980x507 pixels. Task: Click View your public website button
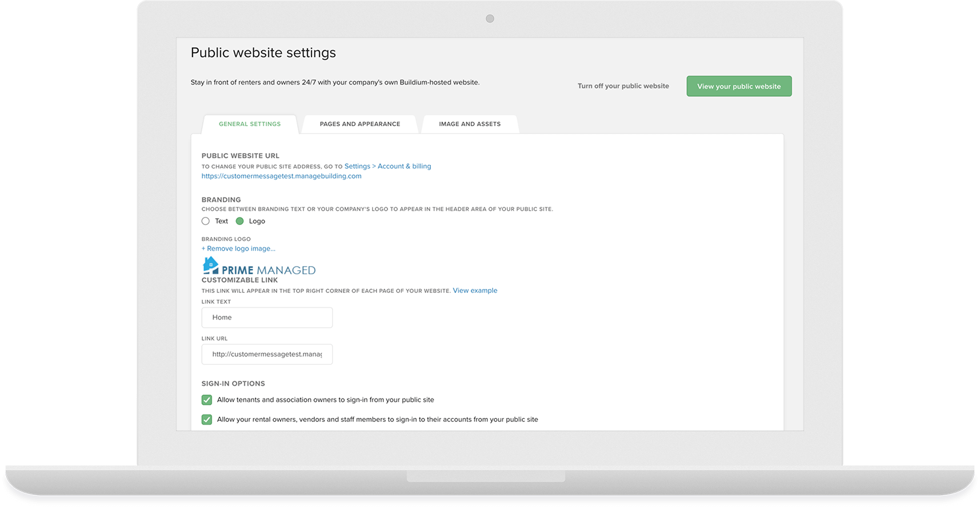[x=739, y=86]
